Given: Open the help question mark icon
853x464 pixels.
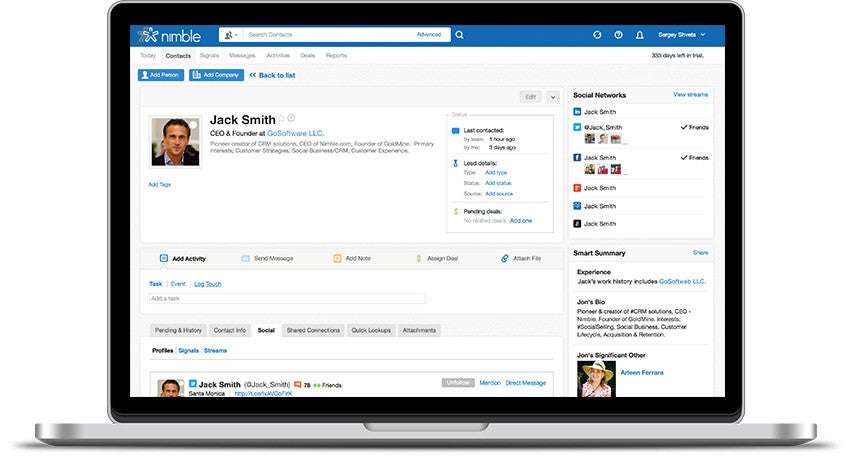Looking at the screenshot, I should click(x=619, y=35).
